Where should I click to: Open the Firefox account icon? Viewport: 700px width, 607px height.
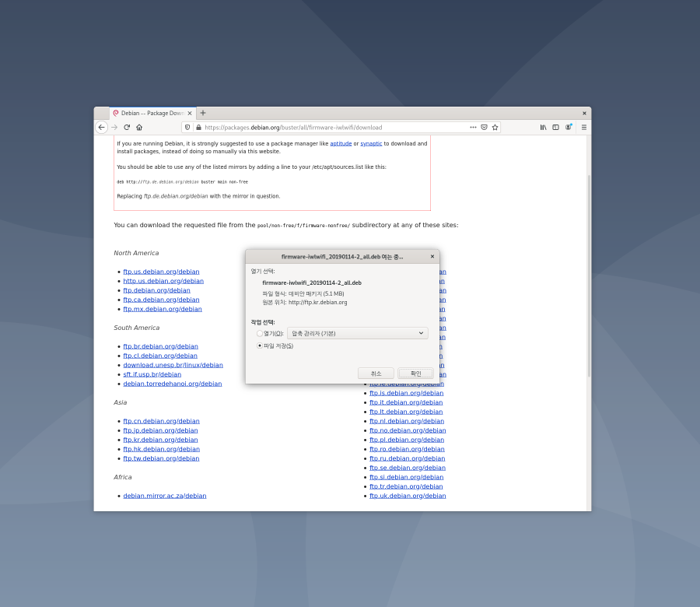(x=569, y=128)
